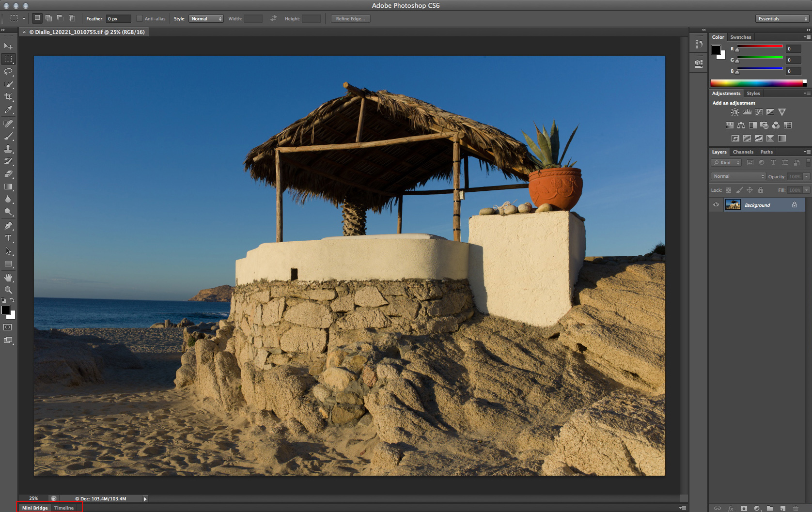The width and height of the screenshot is (812, 512).
Task: Toggle Lock image pixels brush icon
Action: [739, 190]
